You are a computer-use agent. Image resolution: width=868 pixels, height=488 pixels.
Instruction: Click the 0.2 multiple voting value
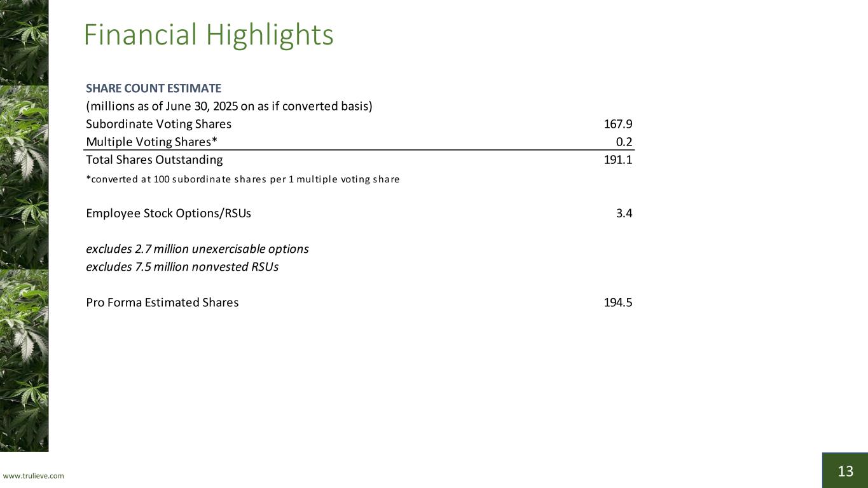click(624, 142)
